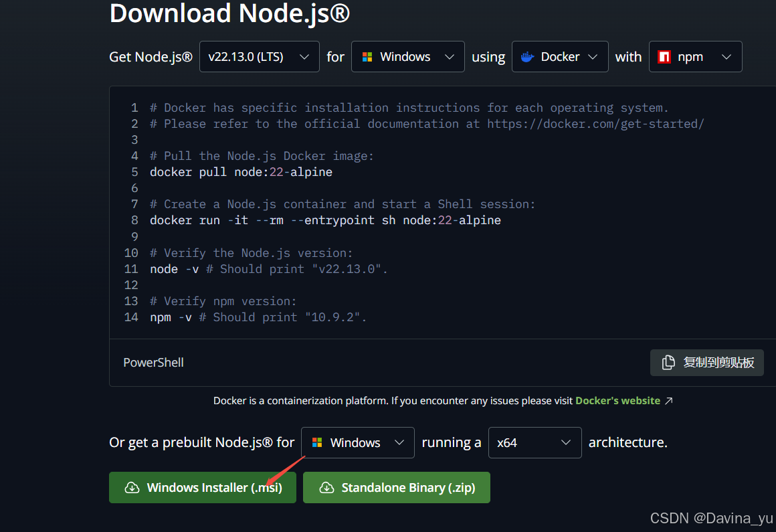Click the Windows logo in the OS selector
The width and height of the screenshot is (776, 532).
pos(367,56)
